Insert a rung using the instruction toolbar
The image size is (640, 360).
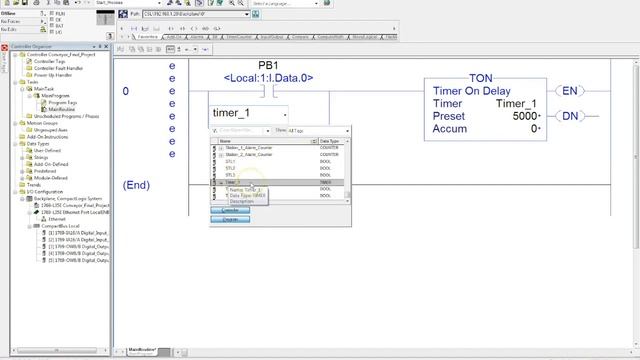click(134, 29)
